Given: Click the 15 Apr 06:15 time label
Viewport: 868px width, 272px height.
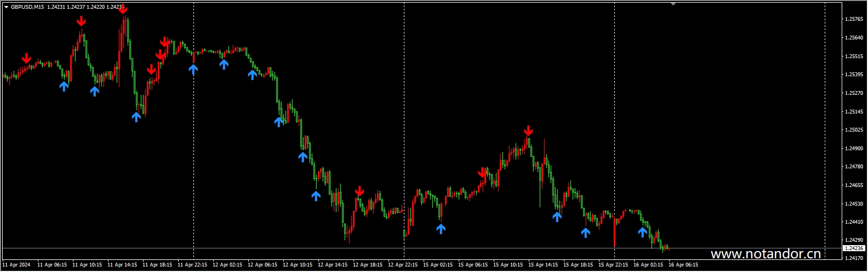Looking at the screenshot, I should (x=473, y=265).
